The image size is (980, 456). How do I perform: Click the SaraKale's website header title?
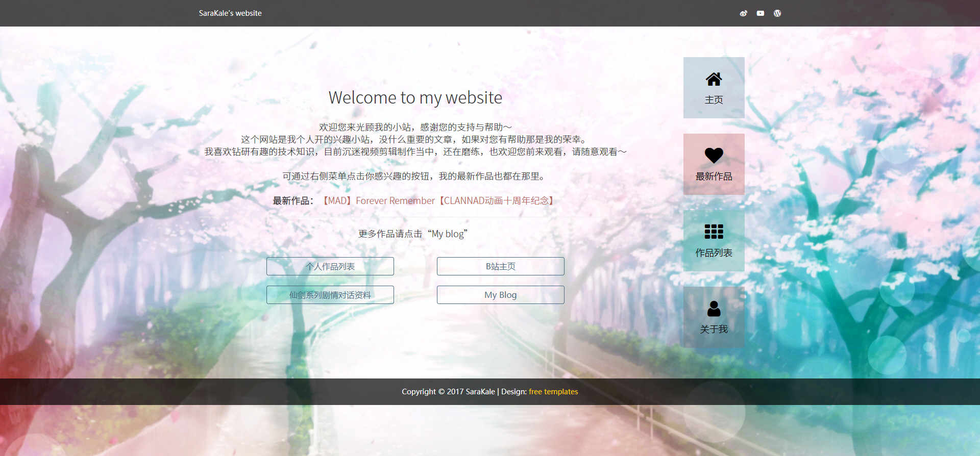click(x=230, y=13)
